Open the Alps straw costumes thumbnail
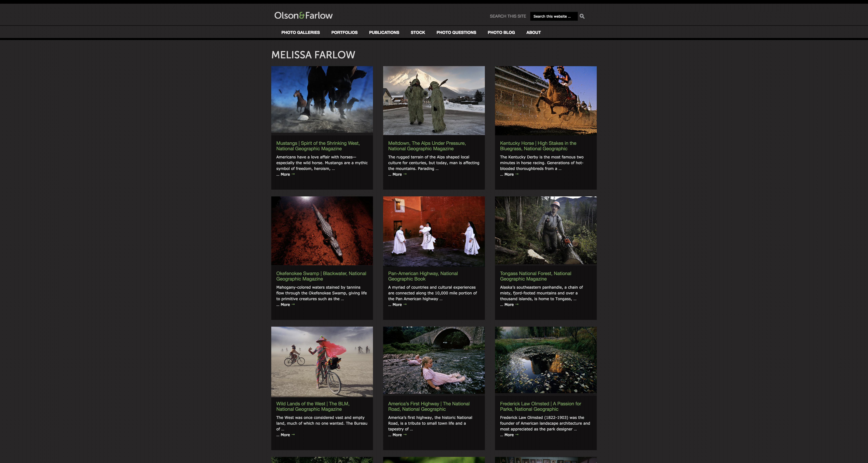 (x=434, y=100)
